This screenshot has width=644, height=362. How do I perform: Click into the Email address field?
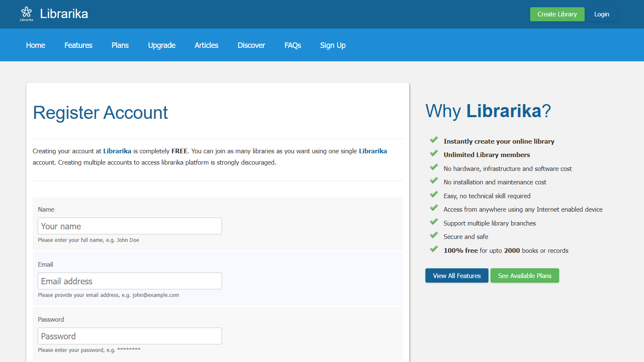130,281
